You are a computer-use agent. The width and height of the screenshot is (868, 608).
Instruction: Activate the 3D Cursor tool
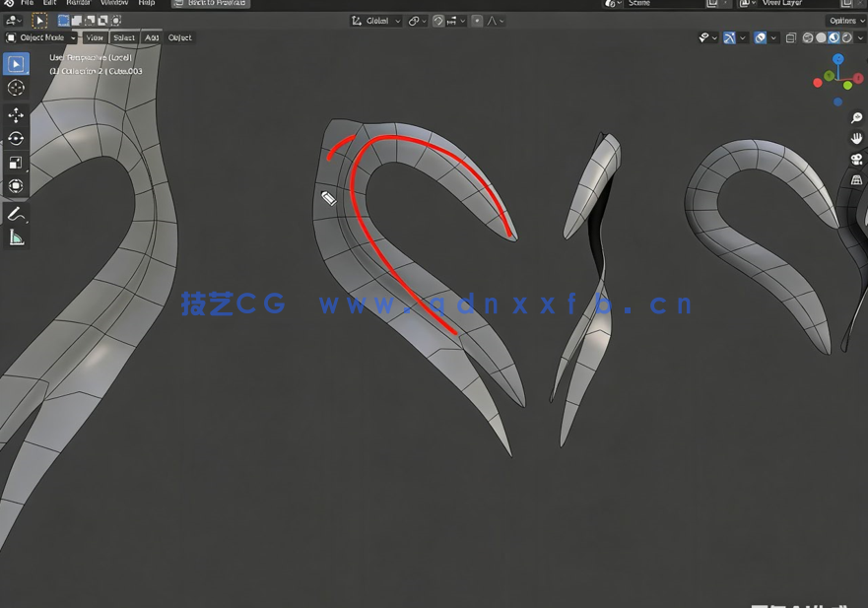coord(15,88)
